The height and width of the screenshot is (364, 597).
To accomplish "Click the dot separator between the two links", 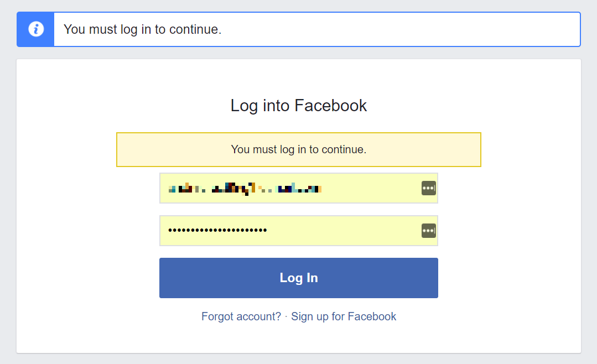I will point(286,316).
